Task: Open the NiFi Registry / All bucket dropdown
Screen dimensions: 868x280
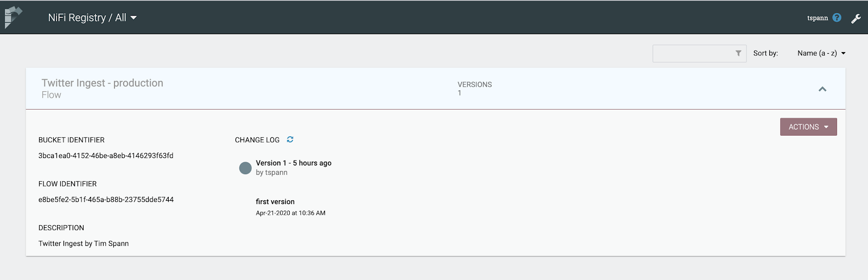Action: pyautogui.click(x=92, y=17)
